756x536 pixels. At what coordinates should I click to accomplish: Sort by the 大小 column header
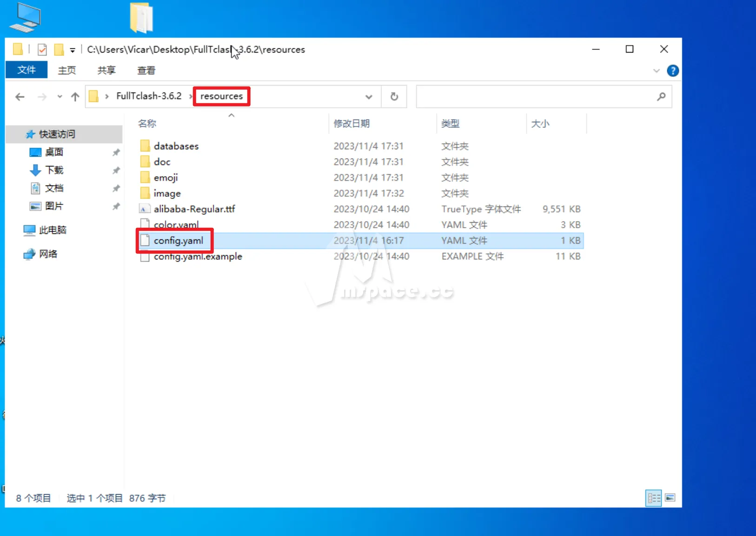(x=540, y=124)
